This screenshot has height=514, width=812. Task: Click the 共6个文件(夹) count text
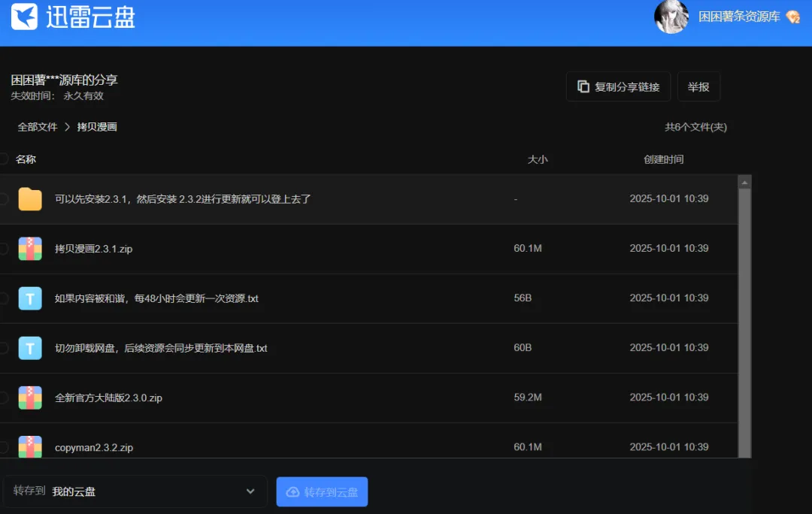click(x=695, y=127)
